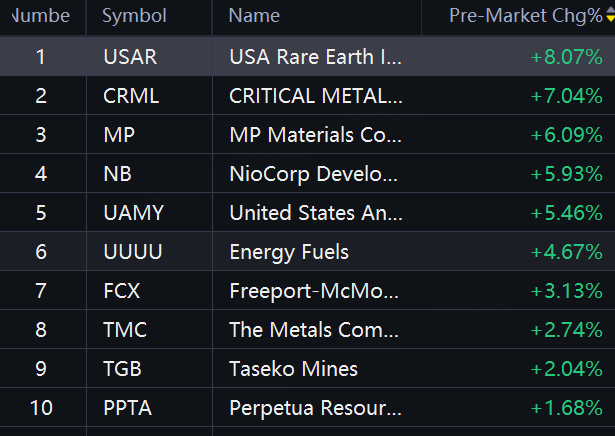Image resolution: width=615 pixels, height=436 pixels.
Task: Select the PPTA ticker symbol
Action: (127, 408)
